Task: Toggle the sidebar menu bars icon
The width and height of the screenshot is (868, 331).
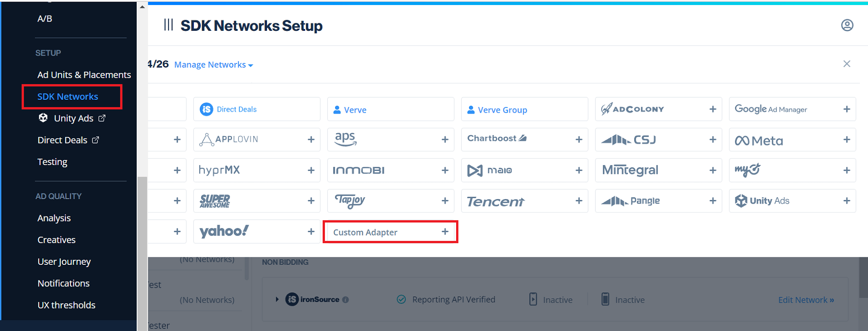Action: [x=168, y=25]
